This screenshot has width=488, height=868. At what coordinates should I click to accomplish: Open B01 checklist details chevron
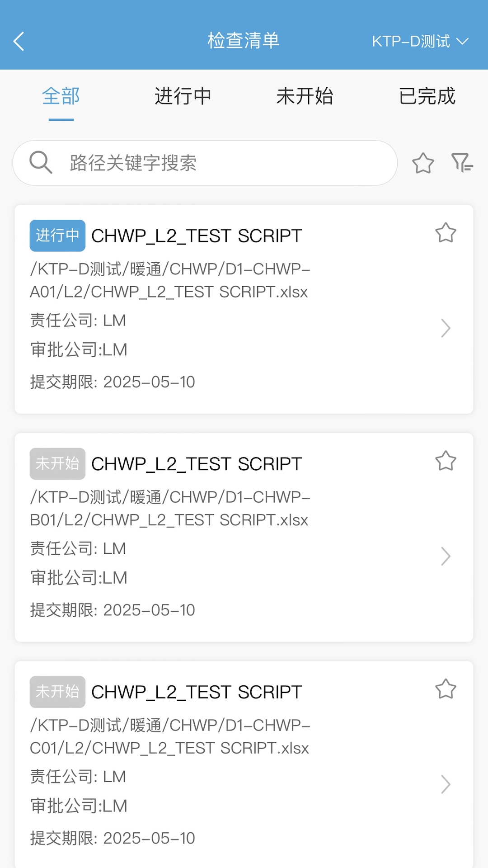(x=446, y=557)
